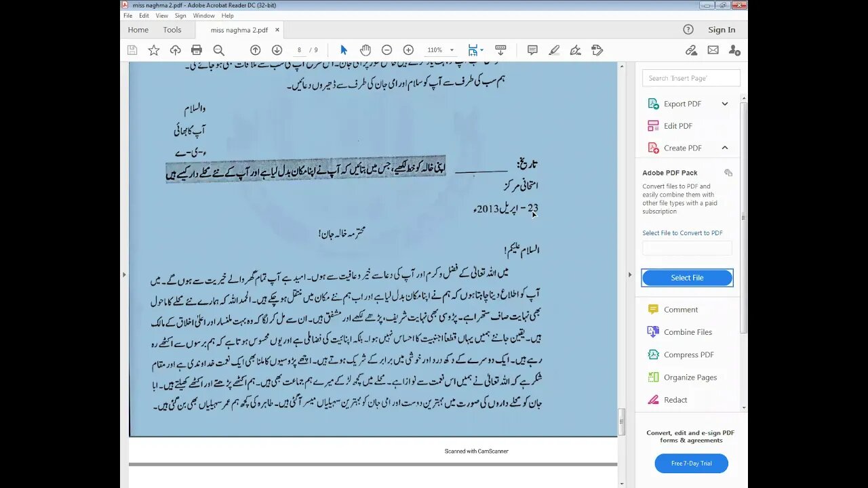Viewport: 868px width, 488px height.
Task: Click the upload to cloud icon
Action: (175, 50)
